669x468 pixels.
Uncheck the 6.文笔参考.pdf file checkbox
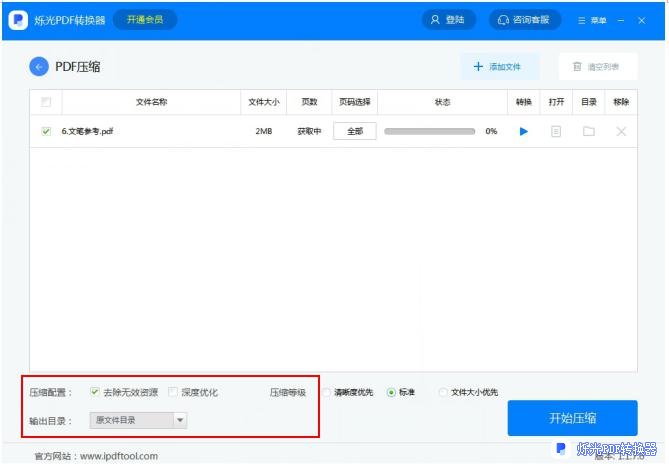tap(46, 131)
